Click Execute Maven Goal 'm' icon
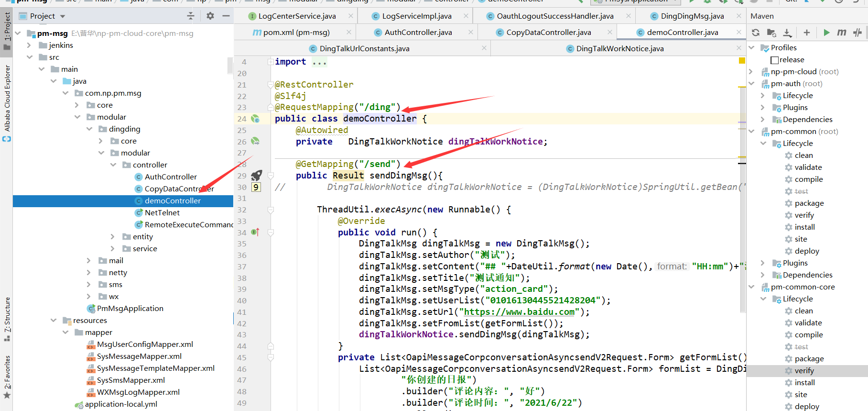 [842, 33]
